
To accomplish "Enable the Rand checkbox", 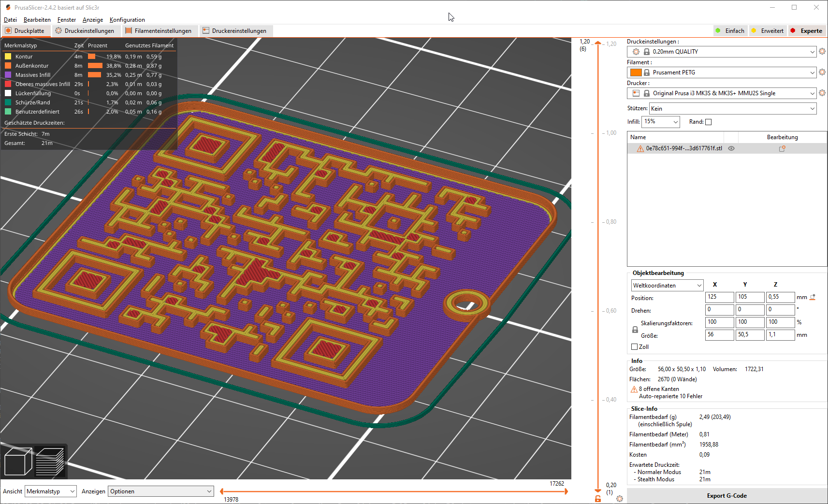I will pos(709,122).
